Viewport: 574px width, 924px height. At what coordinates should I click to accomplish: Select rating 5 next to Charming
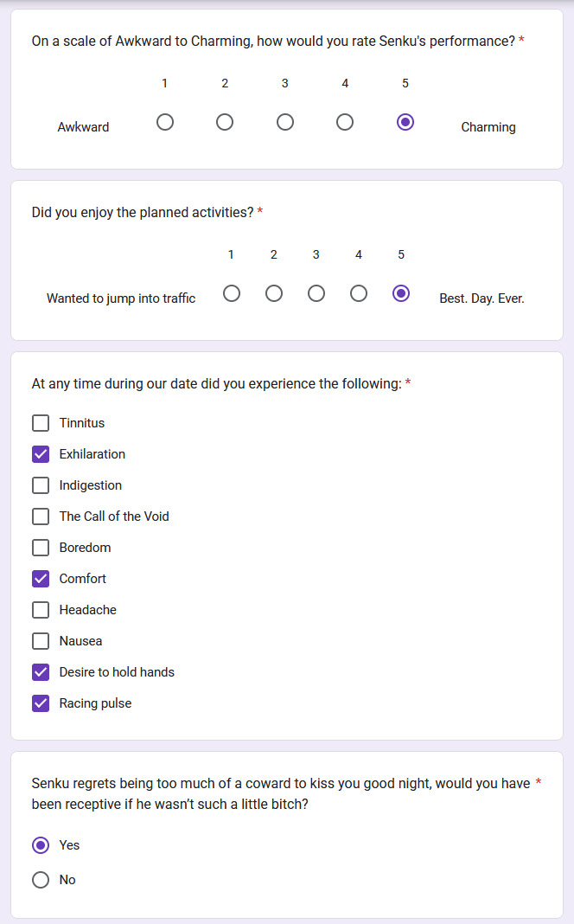(405, 122)
